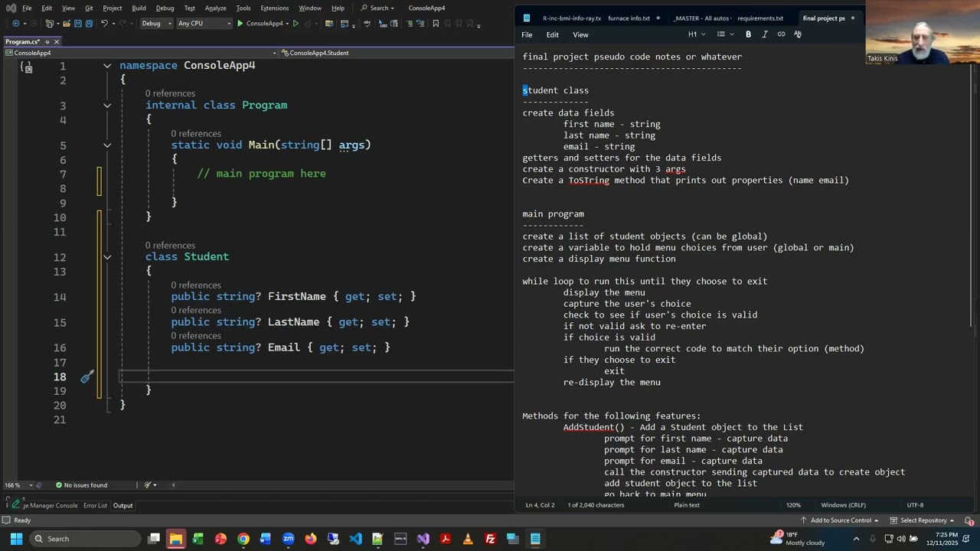Image resolution: width=980 pixels, height=551 pixels.
Task: Insert link with Notepad link icon
Action: coord(781,34)
